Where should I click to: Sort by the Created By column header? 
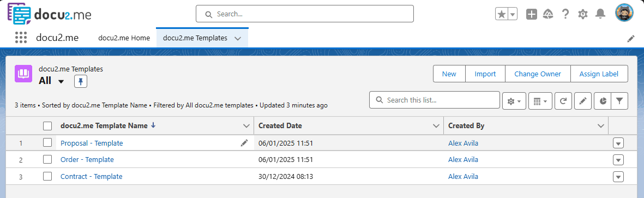pyautogui.click(x=466, y=125)
